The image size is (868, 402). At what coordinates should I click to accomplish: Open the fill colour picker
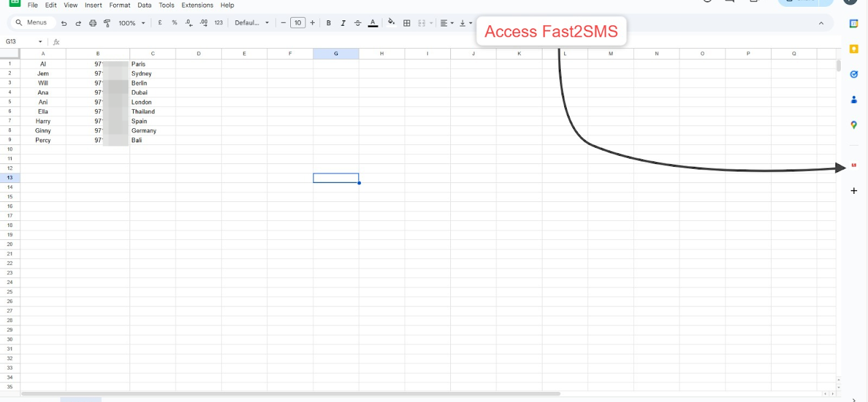(x=391, y=23)
